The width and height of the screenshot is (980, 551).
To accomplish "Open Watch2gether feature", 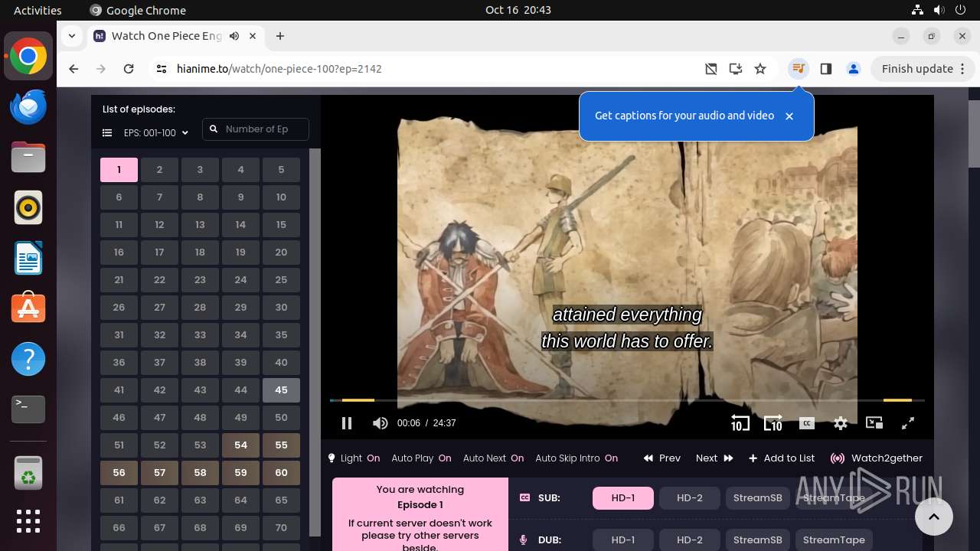I will (877, 458).
